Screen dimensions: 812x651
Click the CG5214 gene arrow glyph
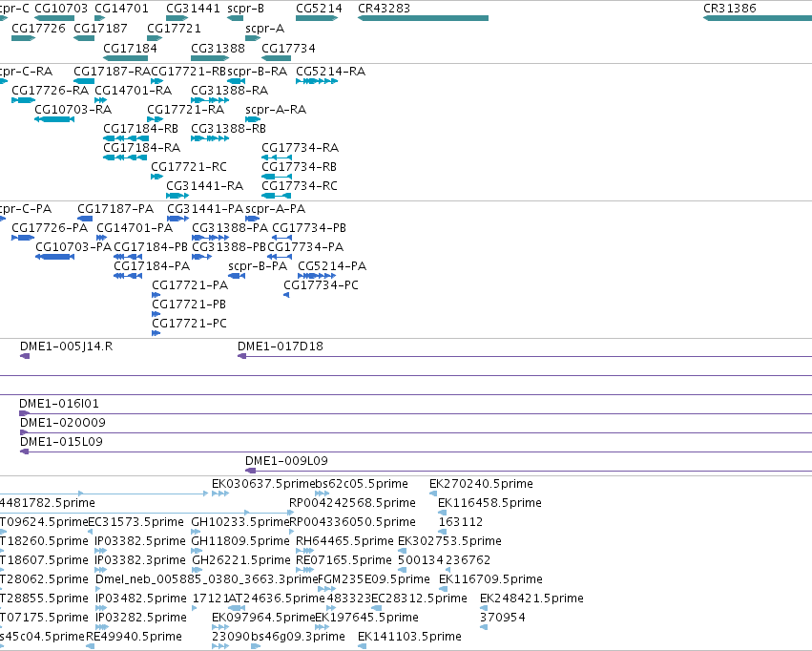click(x=317, y=18)
